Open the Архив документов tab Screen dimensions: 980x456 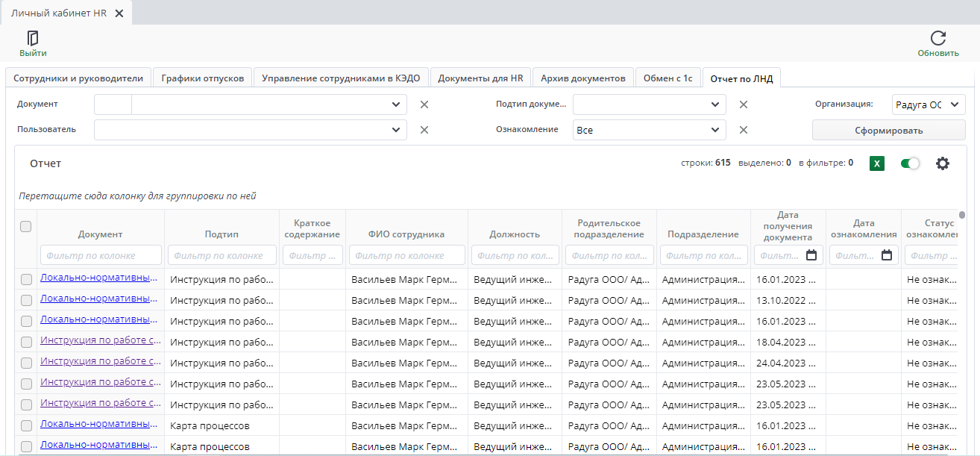pos(583,78)
